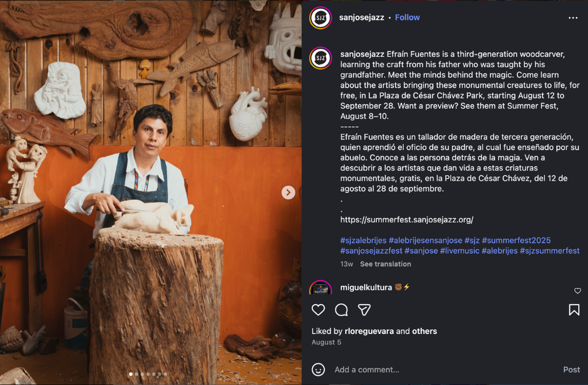Screen dimensions: 588x385
Task: Open comments via speech bubble icon
Action: coord(341,310)
